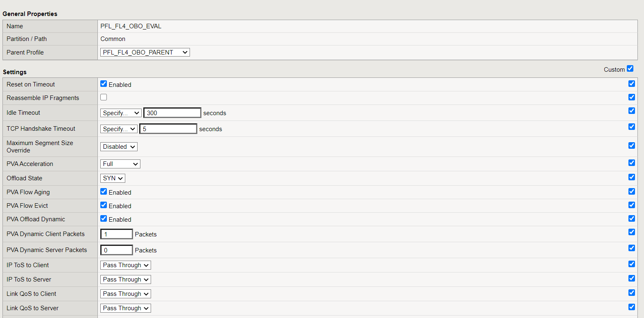Open the Link QoS to Server dropdown

[126, 308]
